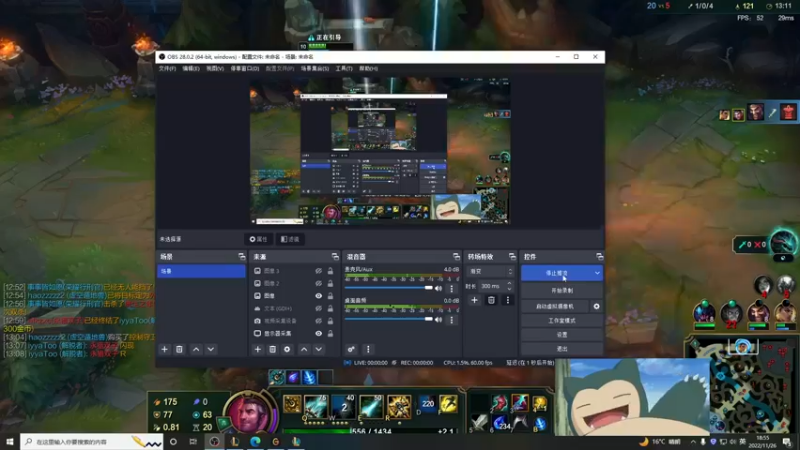The height and width of the screenshot is (450, 800).
Task: Show the hidden 图像 3 source
Action: click(318, 271)
